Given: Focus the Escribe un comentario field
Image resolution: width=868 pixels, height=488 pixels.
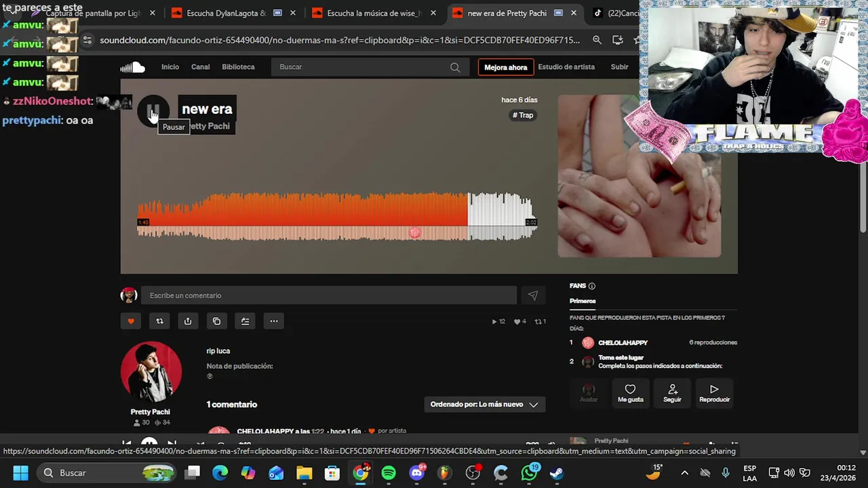Looking at the screenshot, I should tap(329, 296).
